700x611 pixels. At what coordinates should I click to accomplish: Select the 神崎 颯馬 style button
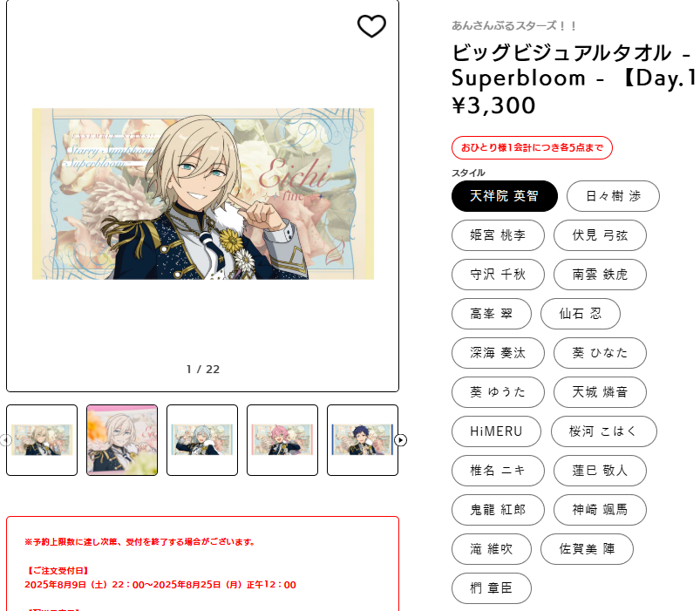(600, 510)
